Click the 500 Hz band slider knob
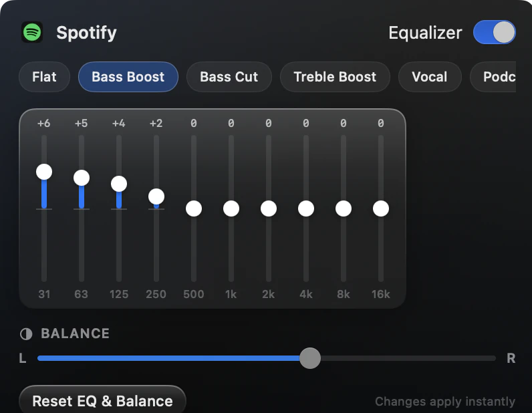Image resolution: width=532 pixels, height=413 pixels. [194, 209]
